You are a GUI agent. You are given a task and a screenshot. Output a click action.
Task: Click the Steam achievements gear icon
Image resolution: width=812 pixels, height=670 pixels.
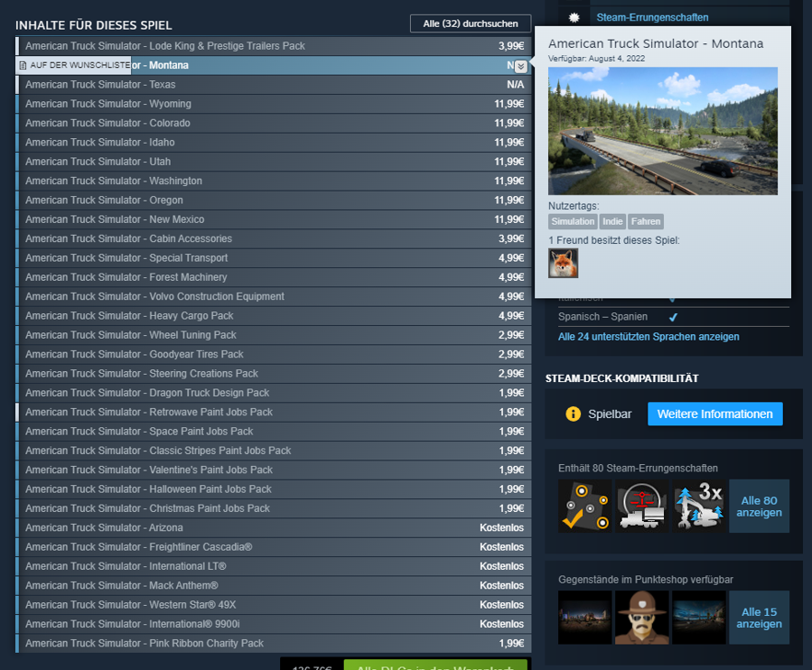coord(574,17)
